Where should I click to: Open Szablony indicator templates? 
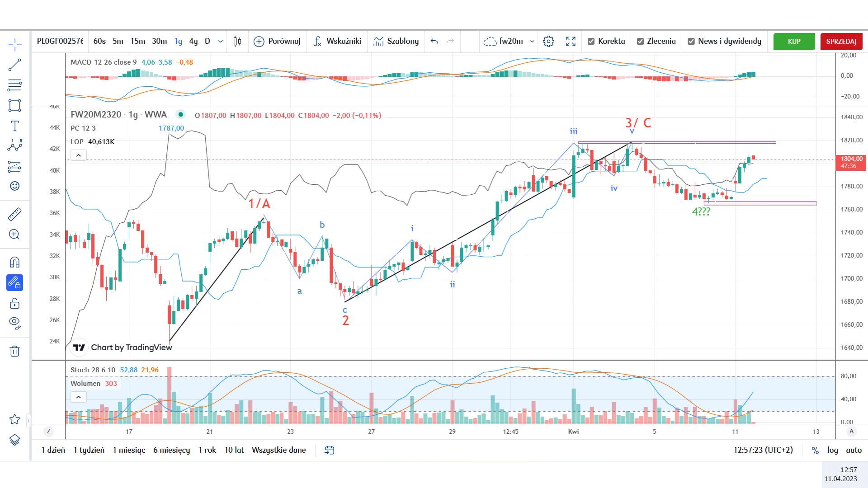pos(396,42)
